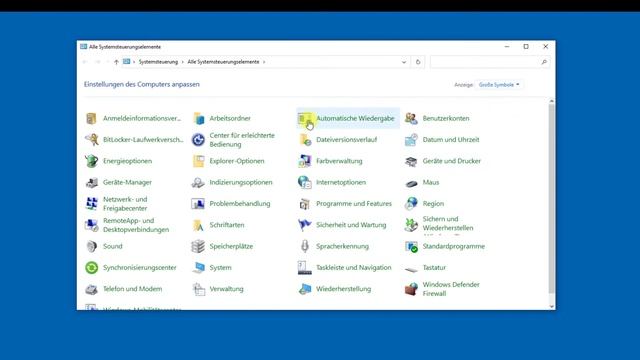Open the Wiederherstellung icon
The height and width of the screenshot is (360, 640).
pos(305,289)
